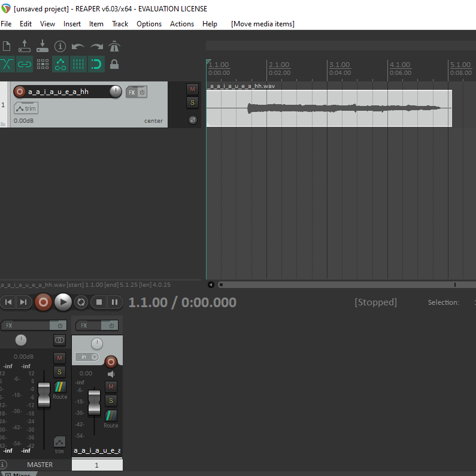Click timeline ruler at 3.1.00
This screenshot has width=476, height=476.
click(x=339, y=65)
